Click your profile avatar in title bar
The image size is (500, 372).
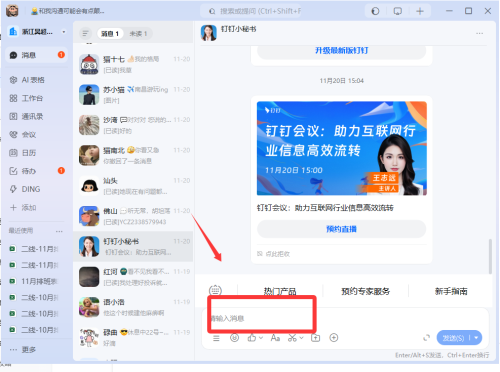click(12, 11)
